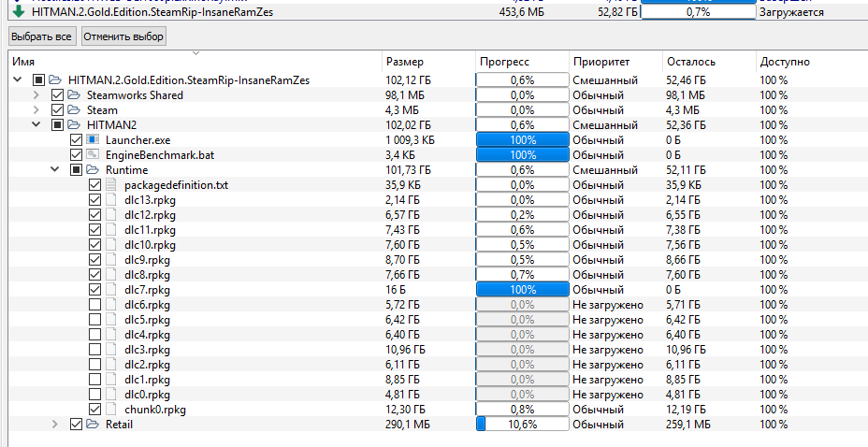
Task: Click the 0,7% torrent progress bar
Action: pos(698,11)
